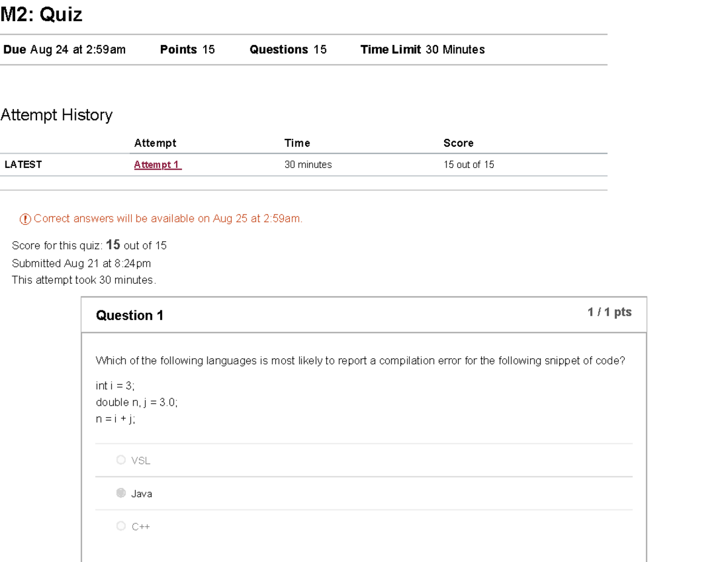Select the VSL radio button
This screenshot has width=728, height=562.
click(x=121, y=460)
